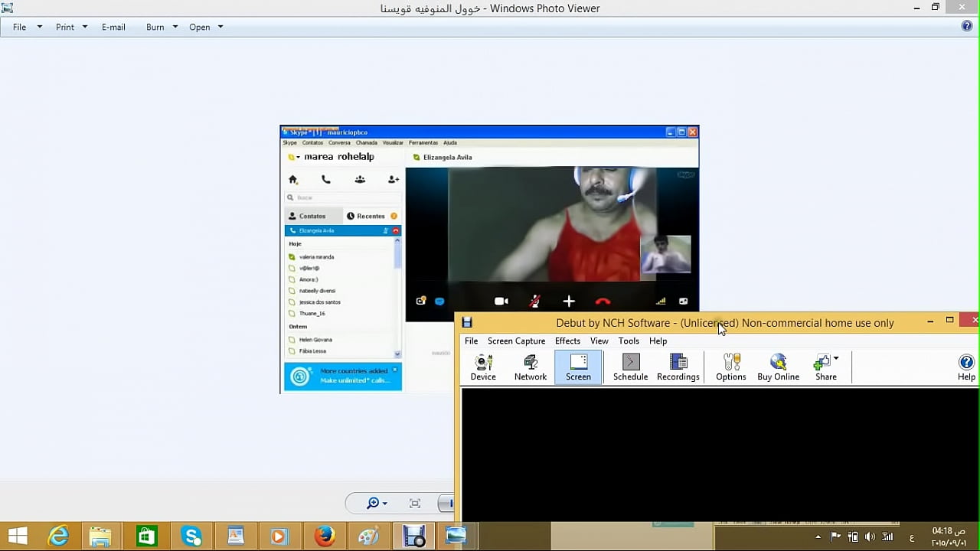Click the Photo Viewer help icon
Image resolution: width=980 pixels, height=551 pixels.
(967, 26)
